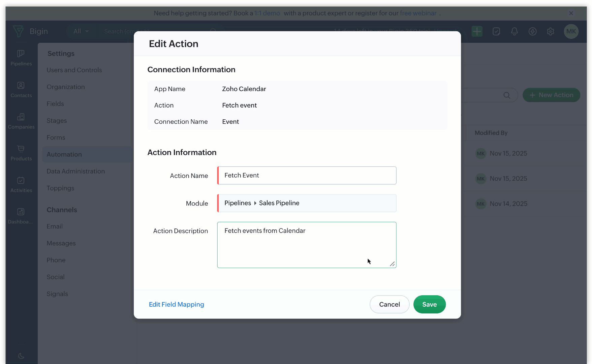Click the green plus quick-create icon
Screen dimensions: 592x364
pos(477,31)
